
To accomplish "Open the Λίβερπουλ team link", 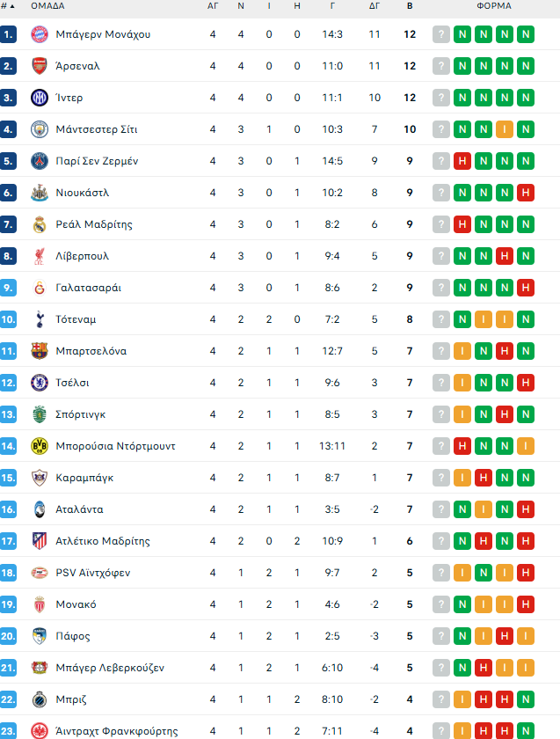I will point(82,256).
